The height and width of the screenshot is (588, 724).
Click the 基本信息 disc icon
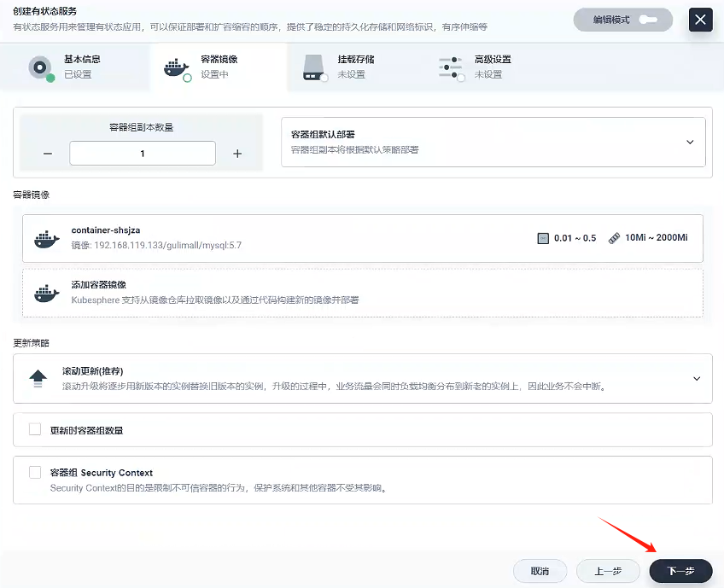pyautogui.click(x=41, y=68)
